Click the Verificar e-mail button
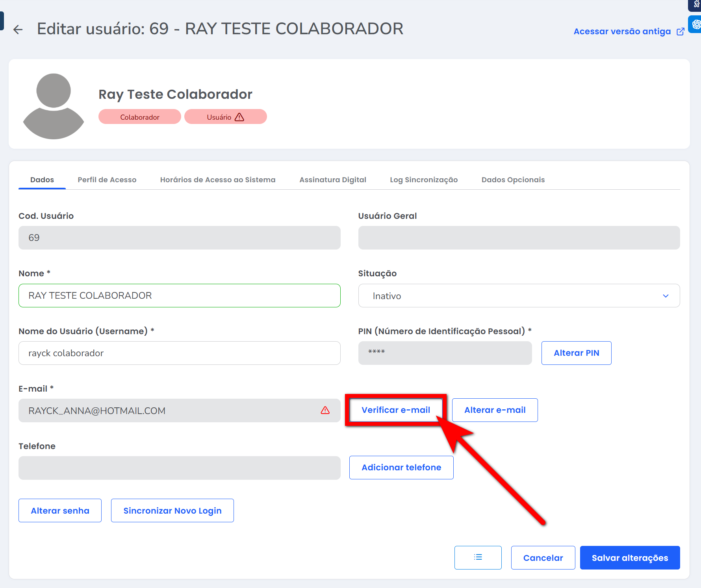The image size is (701, 588). [x=395, y=410]
